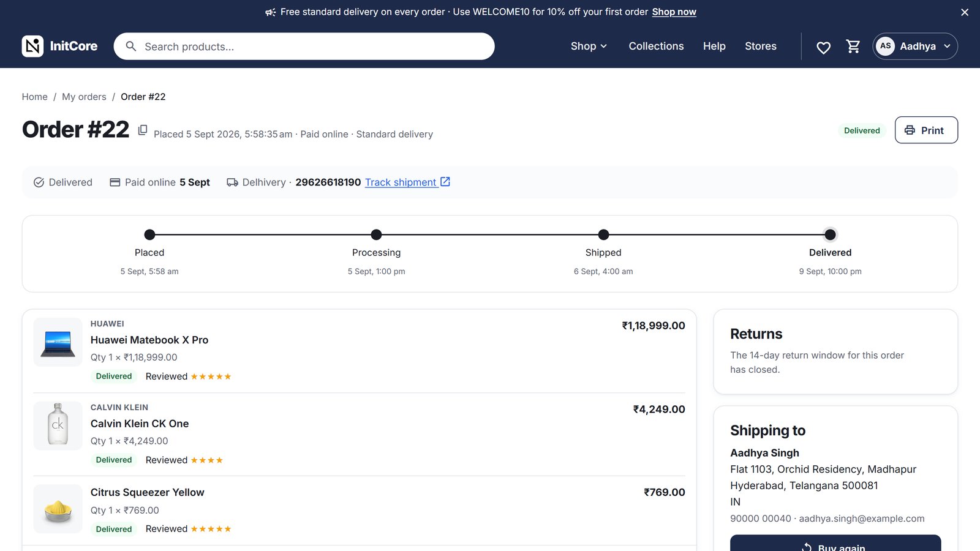The image size is (980, 551).
Task: Click the Shop now banner link
Action: pos(674,12)
